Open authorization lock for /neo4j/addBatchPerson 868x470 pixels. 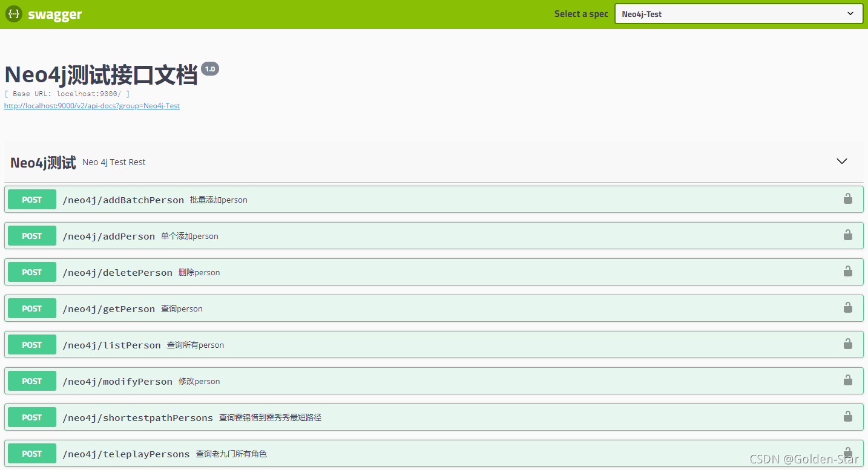pyautogui.click(x=847, y=199)
